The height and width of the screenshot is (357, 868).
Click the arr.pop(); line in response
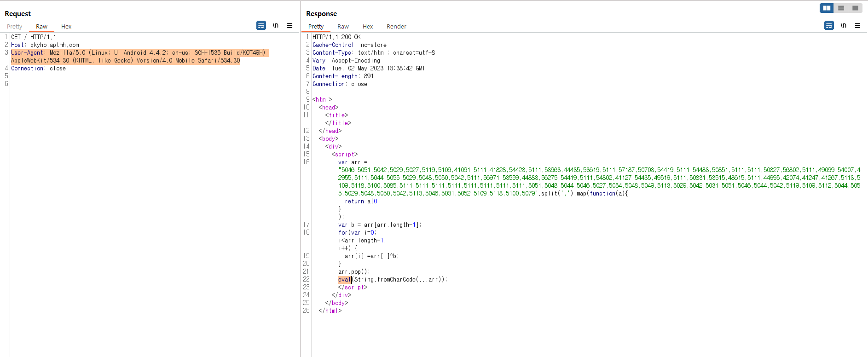(354, 272)
